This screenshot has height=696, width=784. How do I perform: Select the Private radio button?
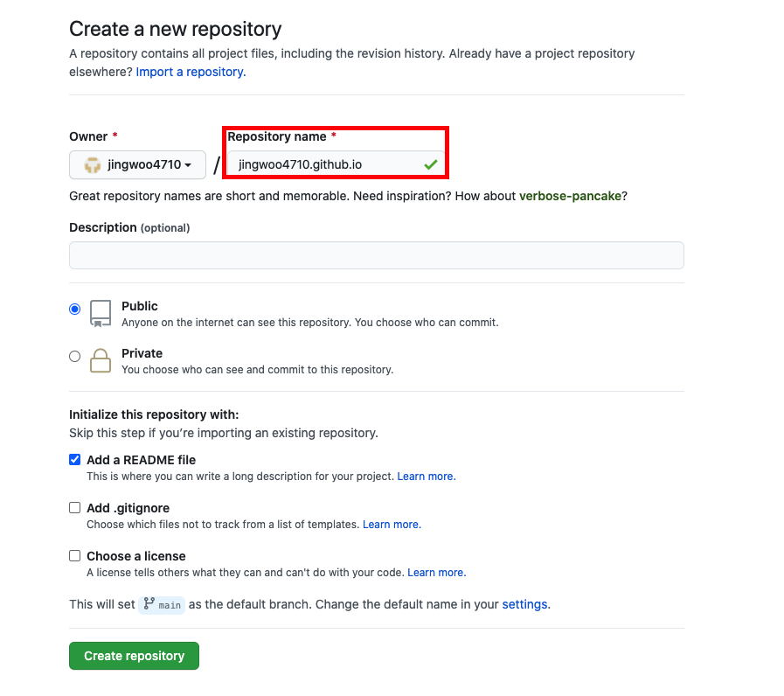[x=74, y=356]
